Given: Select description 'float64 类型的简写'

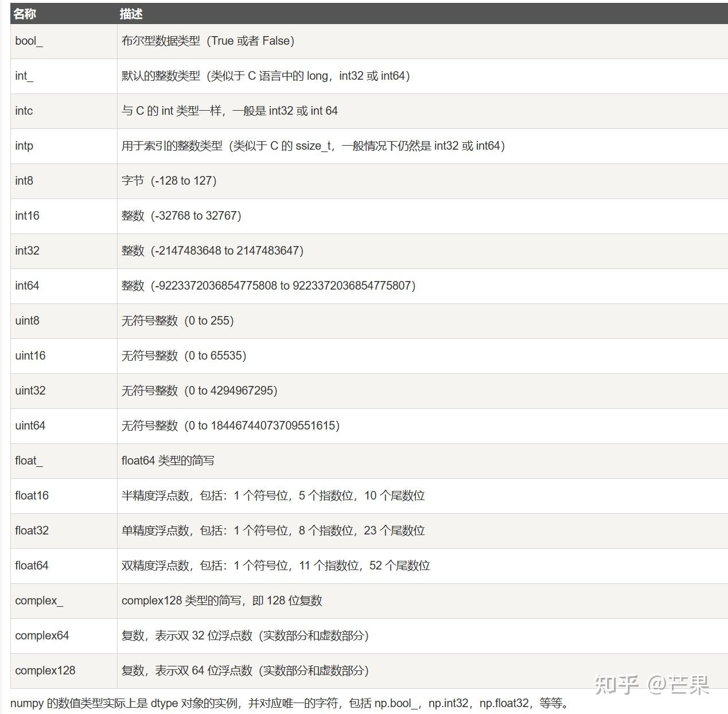Looking at the screenshot, I should pos(168,461).
